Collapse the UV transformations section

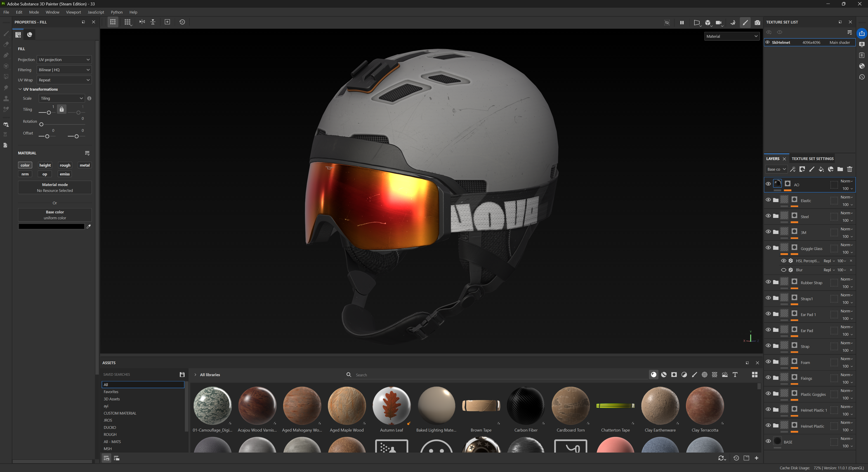(x=20, y=89)
